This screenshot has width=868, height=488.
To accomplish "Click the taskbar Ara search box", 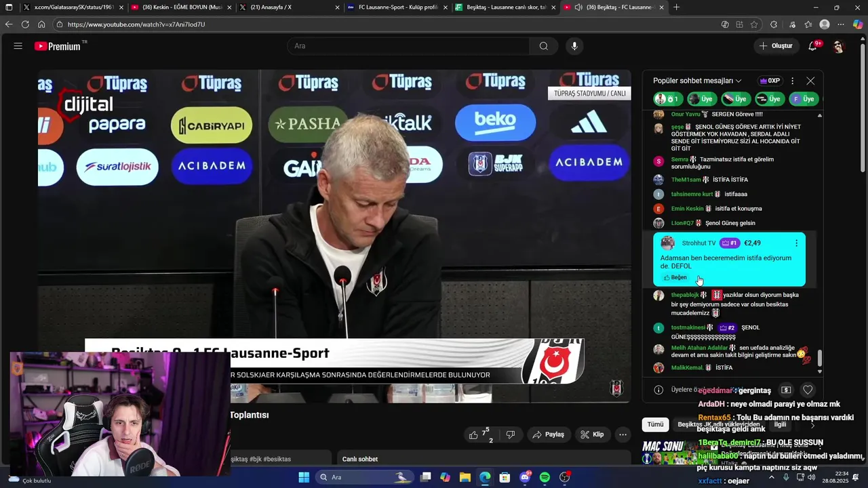I will [x=364, y=477].
